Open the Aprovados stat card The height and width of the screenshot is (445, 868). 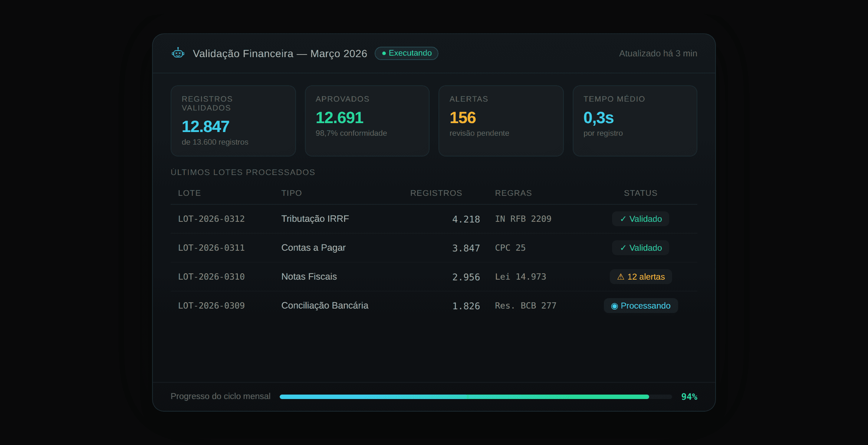click(x=367, y=121)
